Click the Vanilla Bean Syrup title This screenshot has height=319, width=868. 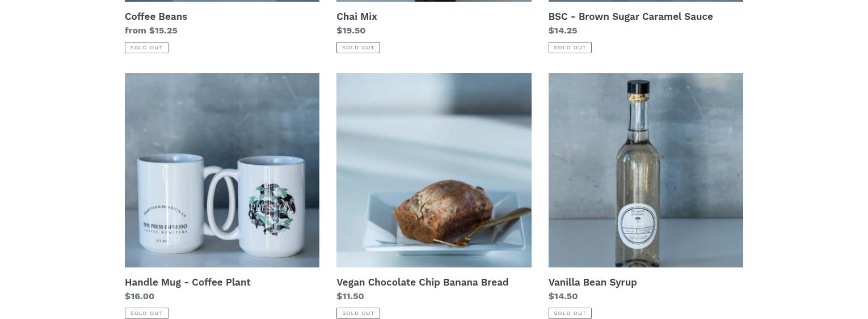593,282
